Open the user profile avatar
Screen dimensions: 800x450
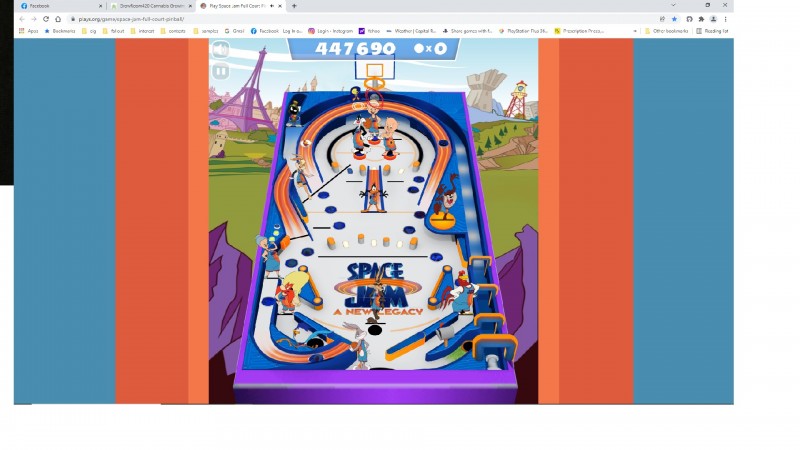click(x=713, y=19)
